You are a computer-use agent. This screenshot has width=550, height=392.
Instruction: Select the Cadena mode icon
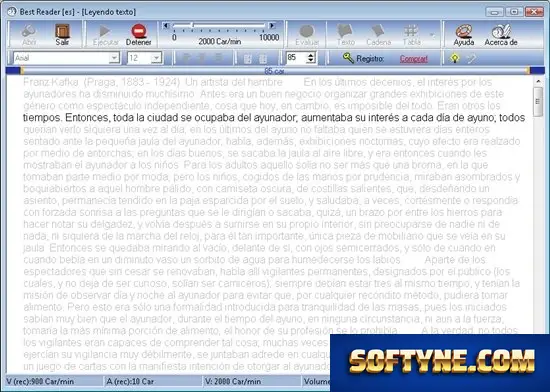pos(378,31)
